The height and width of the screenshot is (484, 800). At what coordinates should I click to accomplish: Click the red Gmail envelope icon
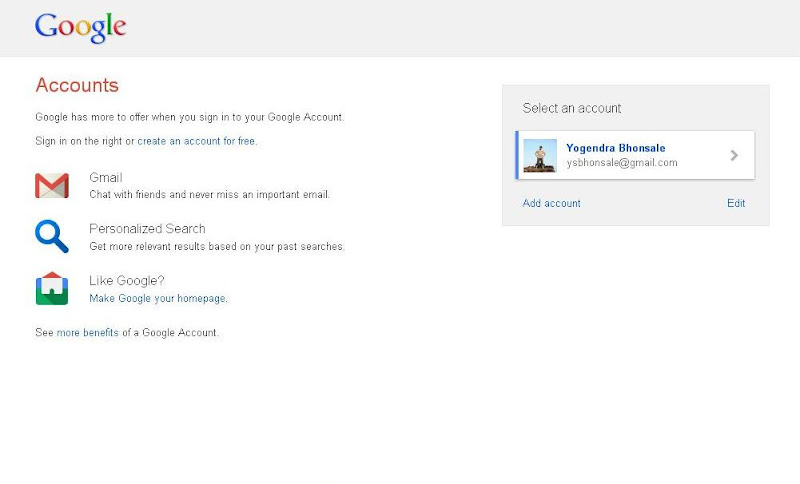(x=52, y=186)
